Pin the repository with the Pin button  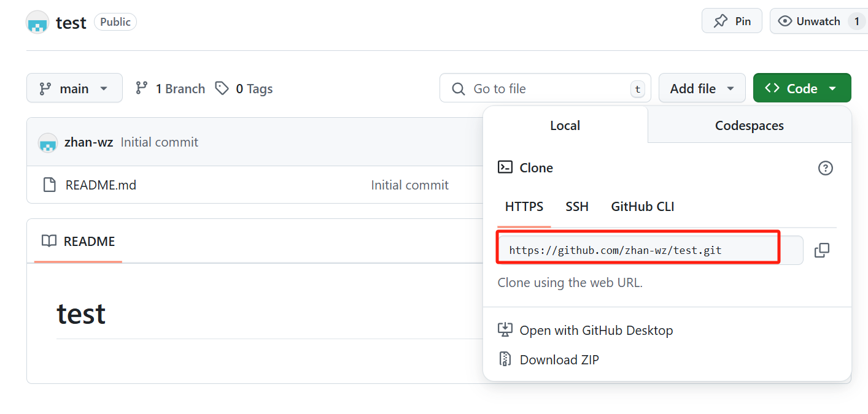[732, 21]
